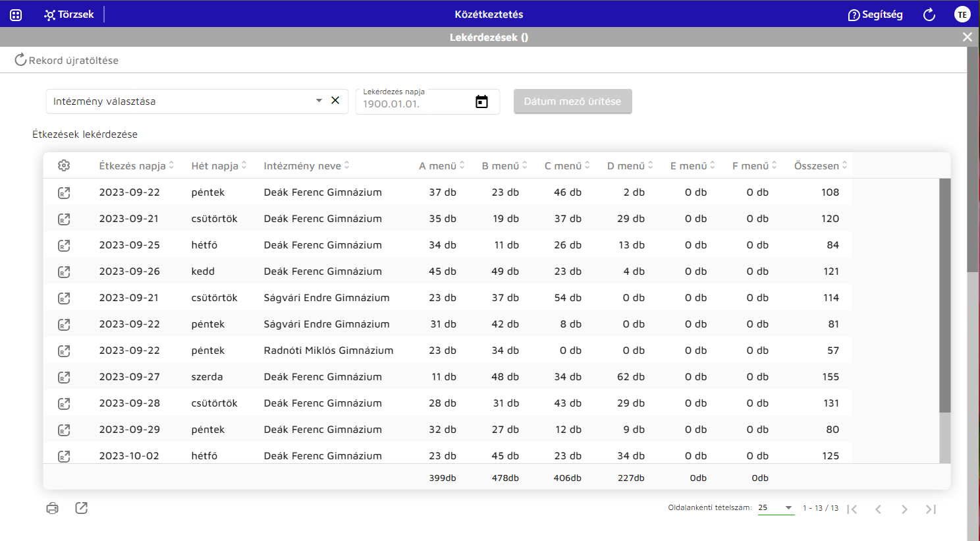This screenshot has height=541, width=980.
Task: Click the 227db column total
Action: coord(631,478)
